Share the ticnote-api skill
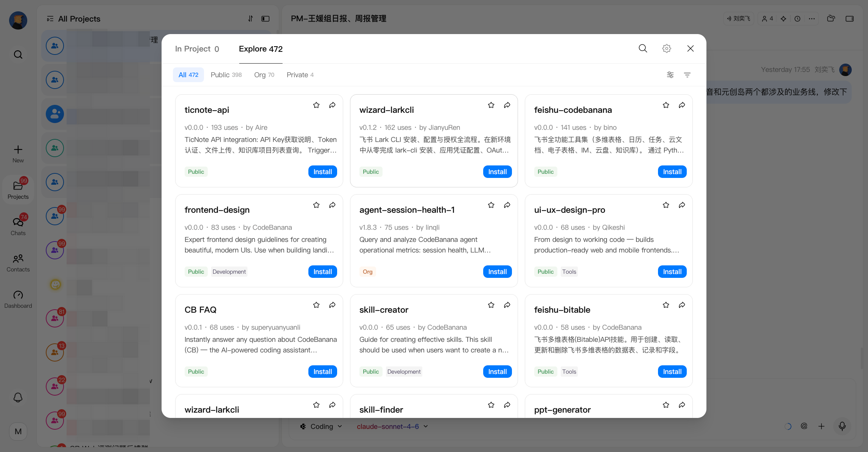 [332, 105]
